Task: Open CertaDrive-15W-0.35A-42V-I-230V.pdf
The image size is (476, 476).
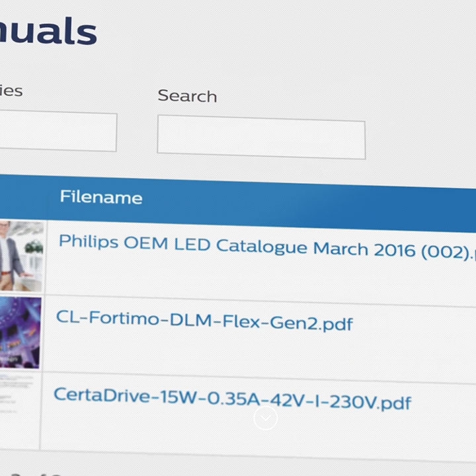Action: 232,399
